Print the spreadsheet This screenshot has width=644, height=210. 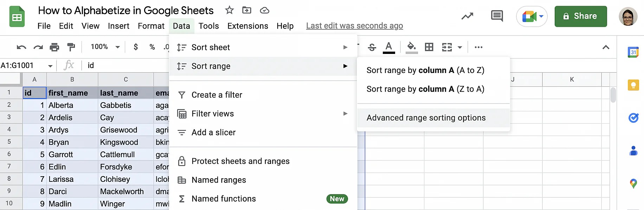tap(54, 47)
